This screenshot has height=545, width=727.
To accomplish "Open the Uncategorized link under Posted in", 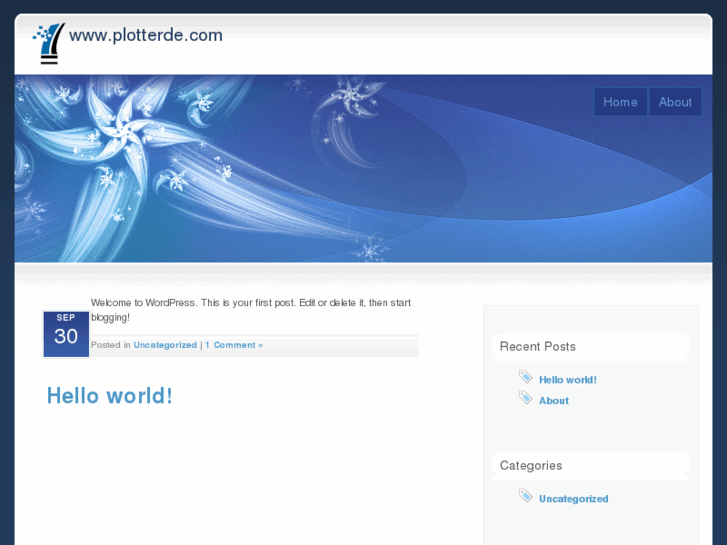I will pos(165,345).
